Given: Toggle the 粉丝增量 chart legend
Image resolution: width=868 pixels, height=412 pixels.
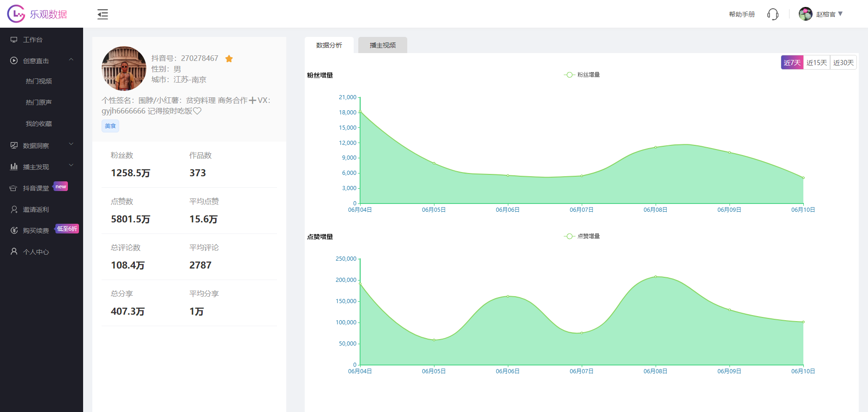Looking at the screenshot, I should 582,75.
